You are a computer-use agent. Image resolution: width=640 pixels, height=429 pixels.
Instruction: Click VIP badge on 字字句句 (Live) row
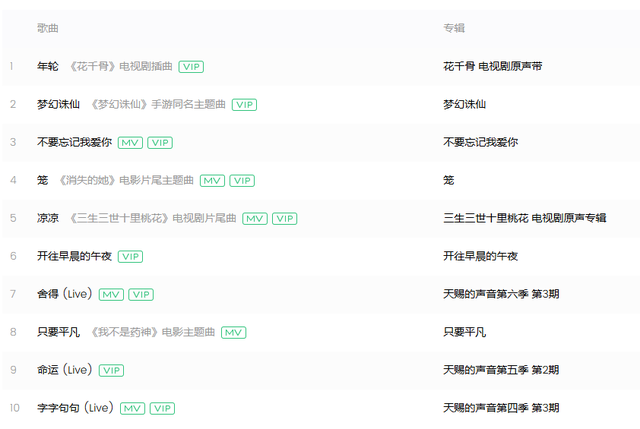162,408
